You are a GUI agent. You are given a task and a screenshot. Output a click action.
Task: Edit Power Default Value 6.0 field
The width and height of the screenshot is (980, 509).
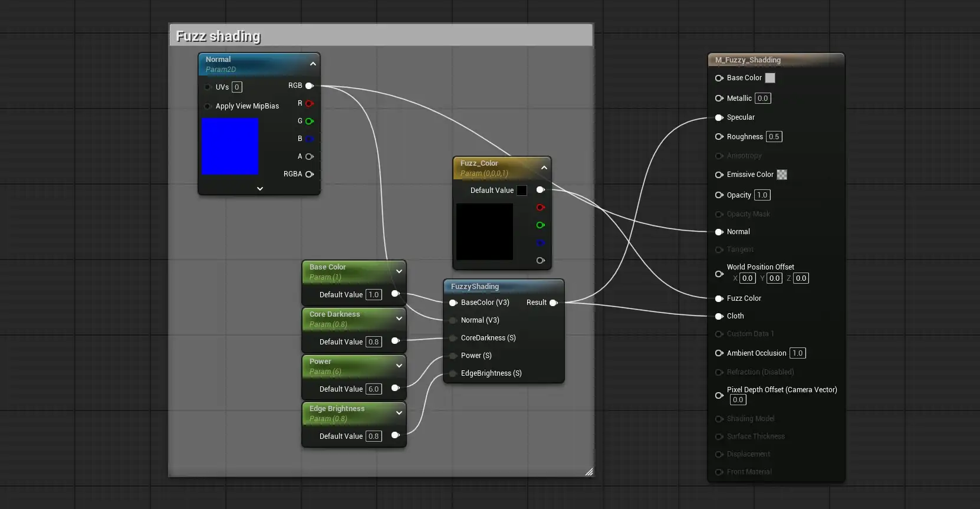click(x=374, y=389)
